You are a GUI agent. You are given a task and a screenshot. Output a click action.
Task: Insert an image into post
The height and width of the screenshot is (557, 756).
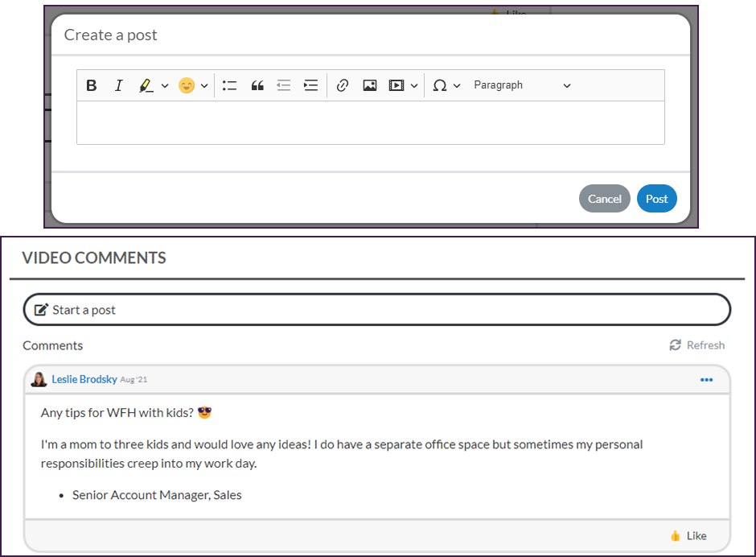tap(370, 85)
